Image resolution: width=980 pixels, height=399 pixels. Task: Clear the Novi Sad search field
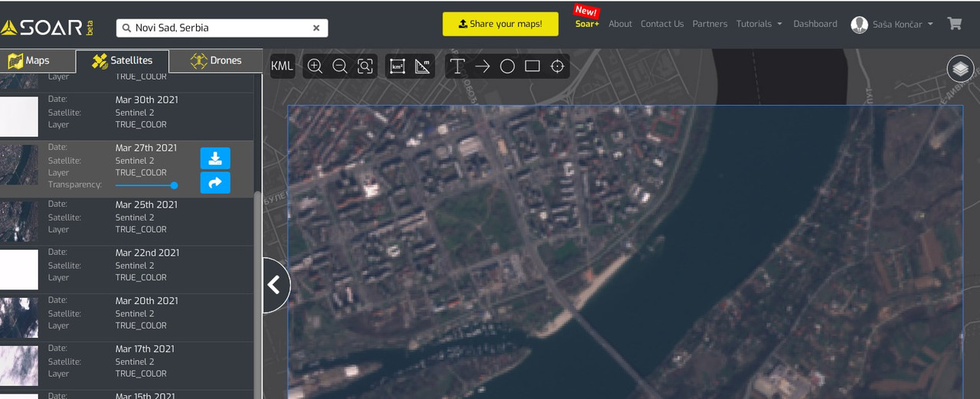point(316,28)
